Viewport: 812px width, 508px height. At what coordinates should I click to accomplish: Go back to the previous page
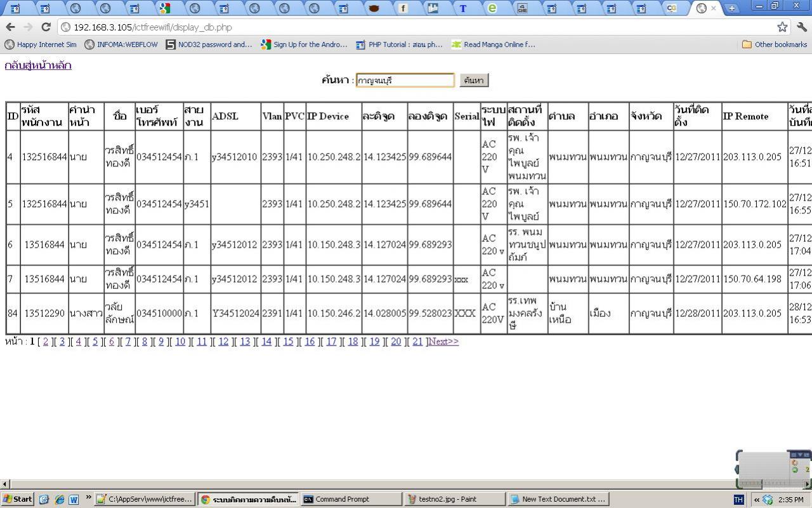tap(10, 27)
